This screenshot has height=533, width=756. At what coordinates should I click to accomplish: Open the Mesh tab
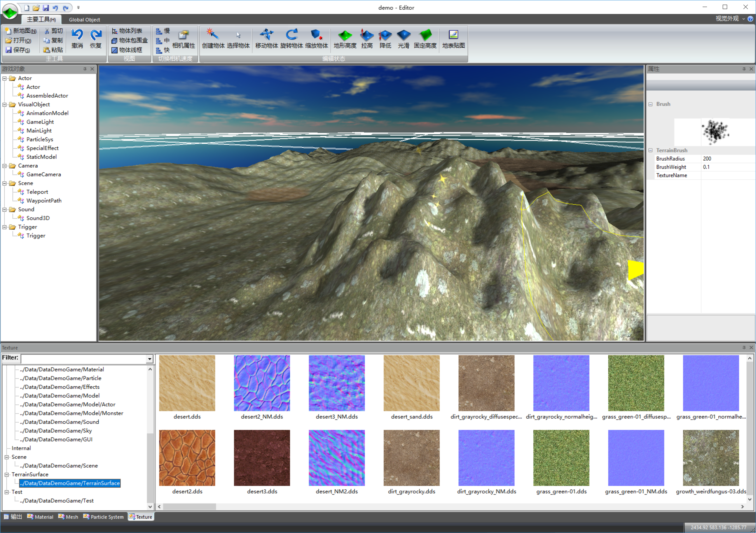click(68, 517)
